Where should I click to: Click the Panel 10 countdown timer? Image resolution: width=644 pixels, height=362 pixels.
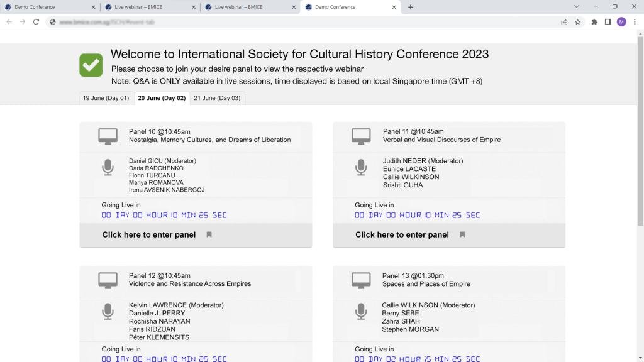[164, 215]
